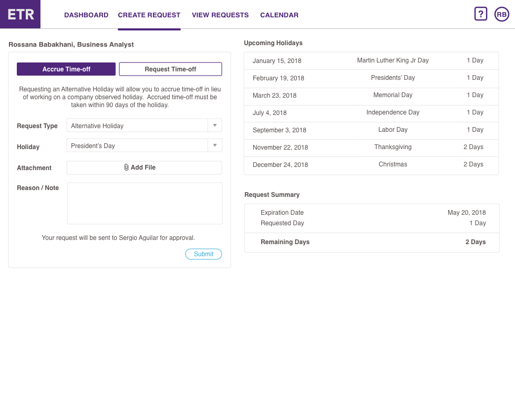Click Labor Day holiday name
The image size is (515, 420).
(x=393, y=130)
